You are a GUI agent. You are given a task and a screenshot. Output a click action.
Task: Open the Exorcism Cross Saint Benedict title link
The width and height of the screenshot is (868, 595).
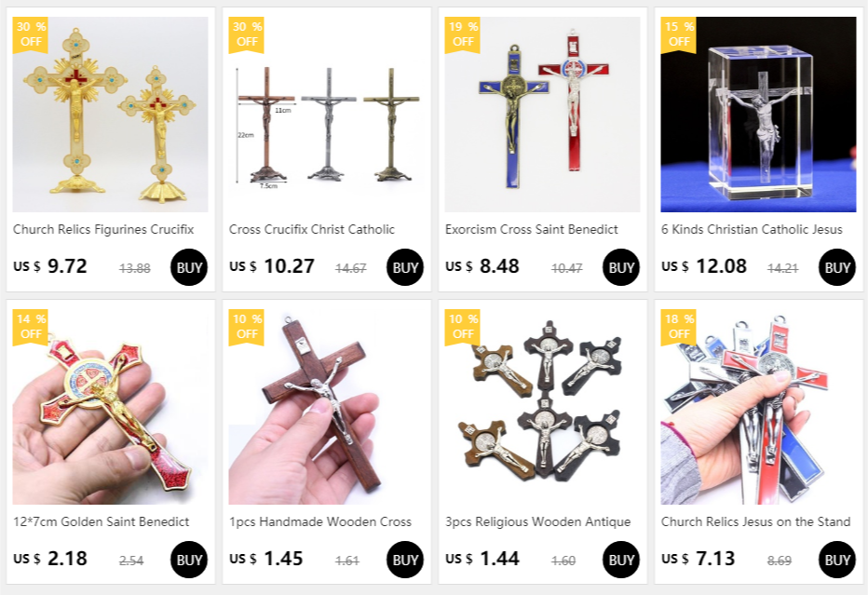click(x=532, y=229)
